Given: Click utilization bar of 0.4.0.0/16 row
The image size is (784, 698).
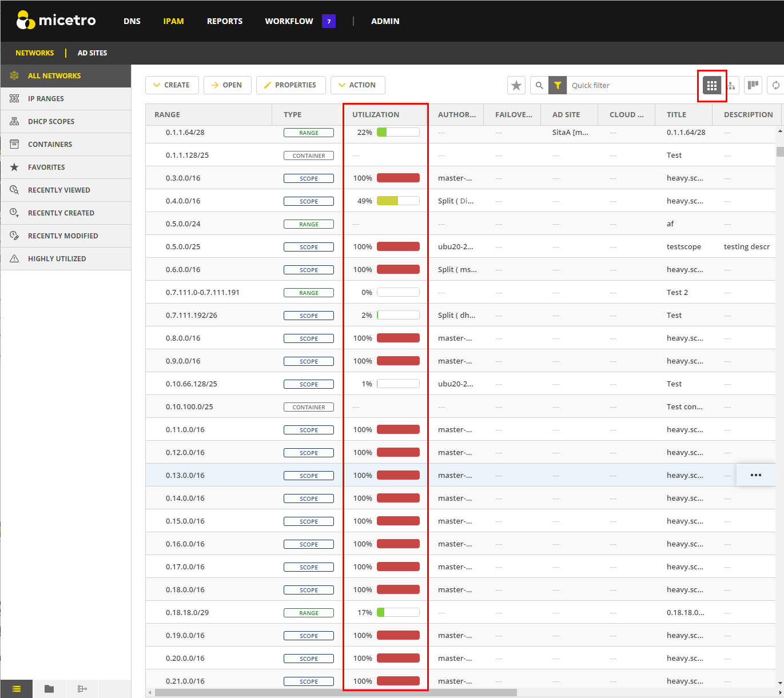Looking at the screenshot, I should pos(398,201).
